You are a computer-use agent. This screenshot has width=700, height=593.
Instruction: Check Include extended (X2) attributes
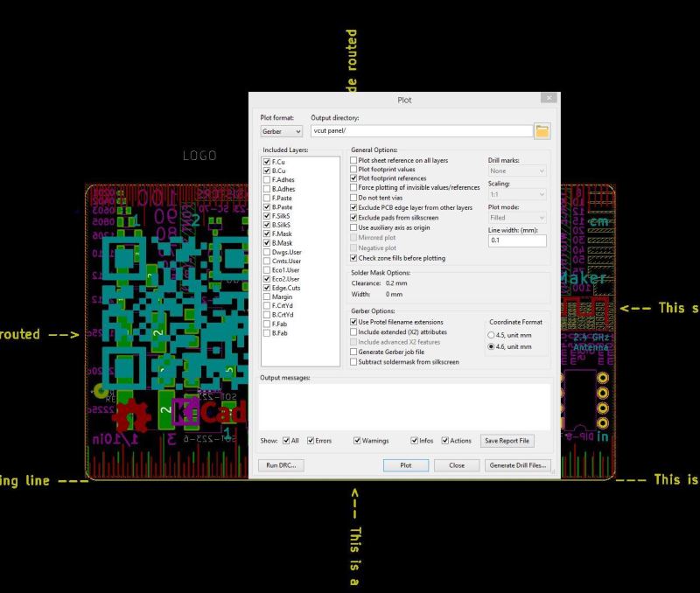pos(353,332)
